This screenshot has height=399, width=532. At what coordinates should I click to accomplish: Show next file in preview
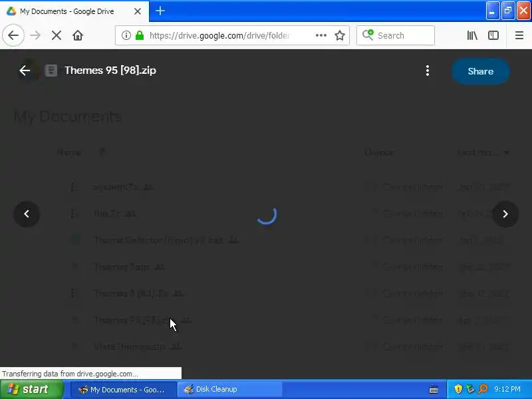(505, 213)
